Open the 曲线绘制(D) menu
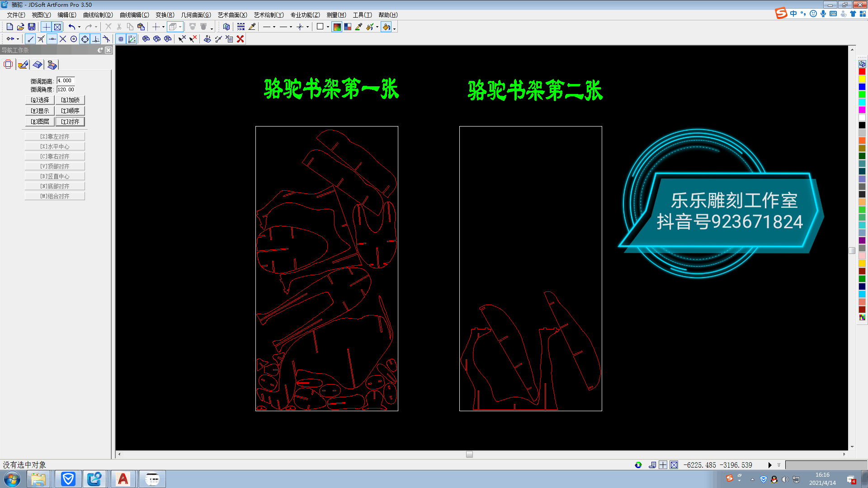The image size is (868, 488). [x=98, y=15]
